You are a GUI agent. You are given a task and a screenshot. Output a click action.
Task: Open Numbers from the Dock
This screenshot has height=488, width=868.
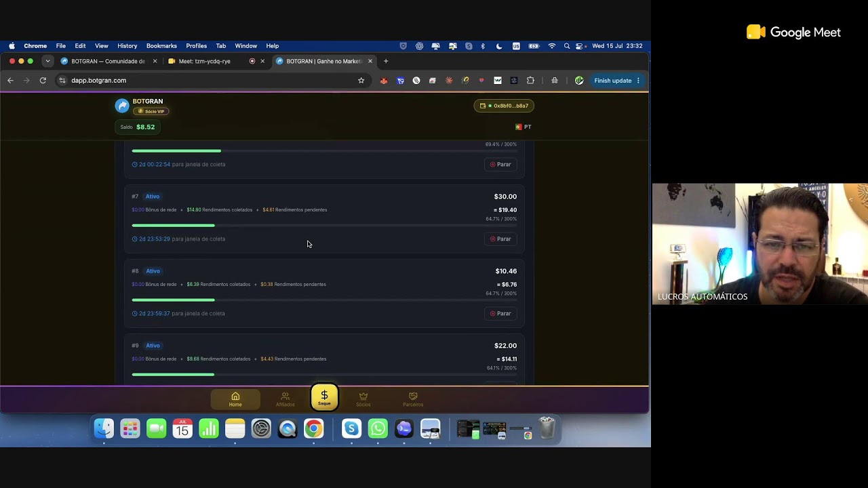[x=209, y=428]
